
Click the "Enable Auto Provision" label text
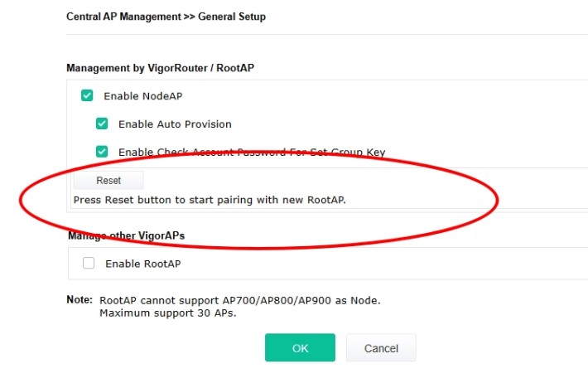tap(175, 124)
